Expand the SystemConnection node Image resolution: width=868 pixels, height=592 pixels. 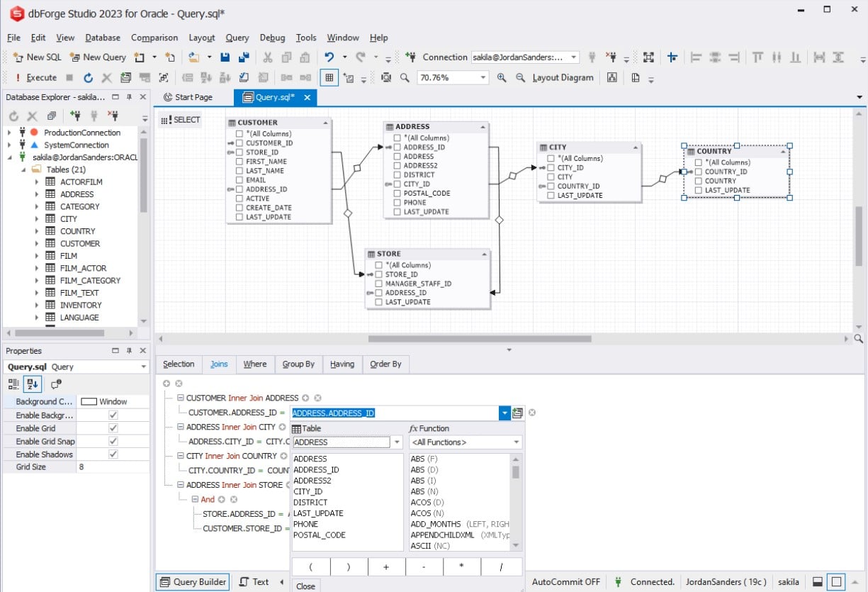9,145
